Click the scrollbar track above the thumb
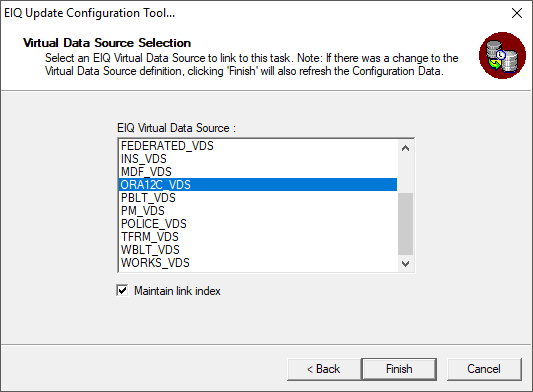This screenshot has height=392, width=533. [x=405, y=174]
